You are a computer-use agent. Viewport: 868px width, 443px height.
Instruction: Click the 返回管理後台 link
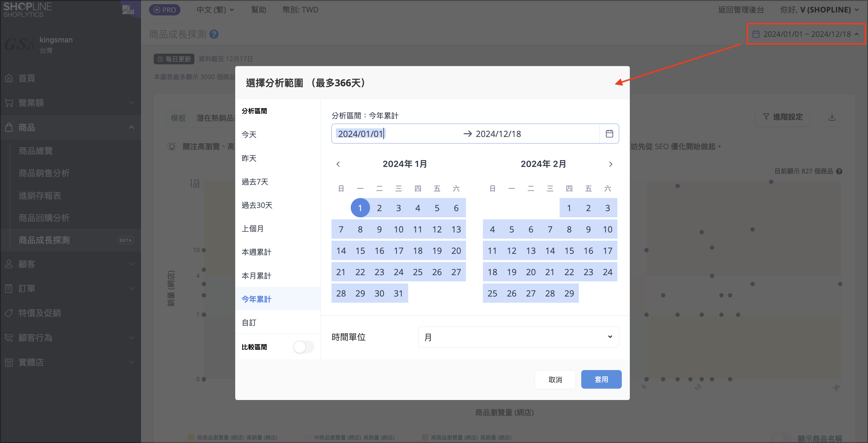741,10
